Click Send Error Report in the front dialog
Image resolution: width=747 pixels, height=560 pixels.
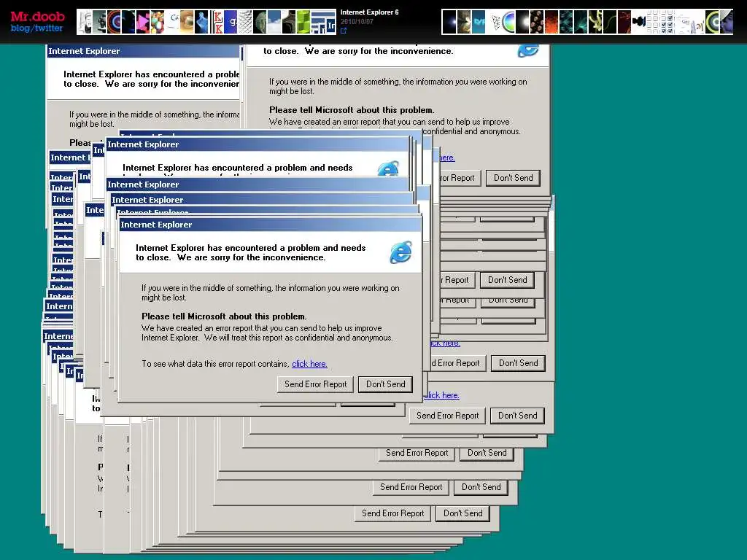coord(315,384)
